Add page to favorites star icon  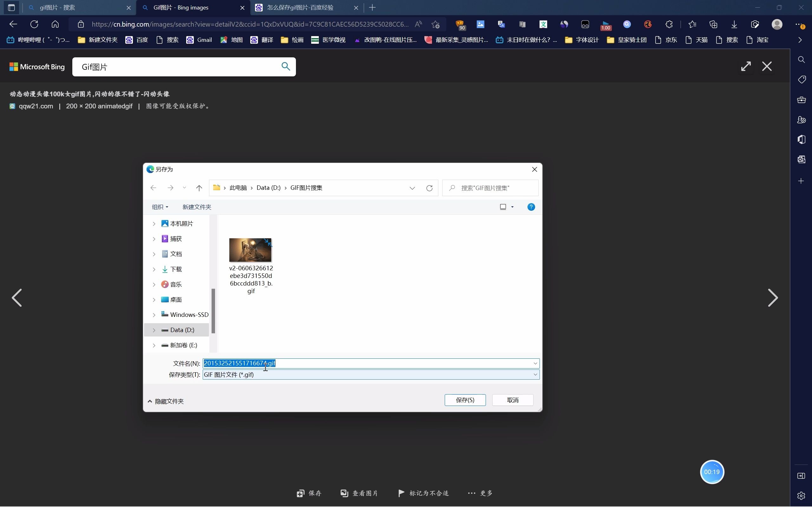tap(435, 24)
